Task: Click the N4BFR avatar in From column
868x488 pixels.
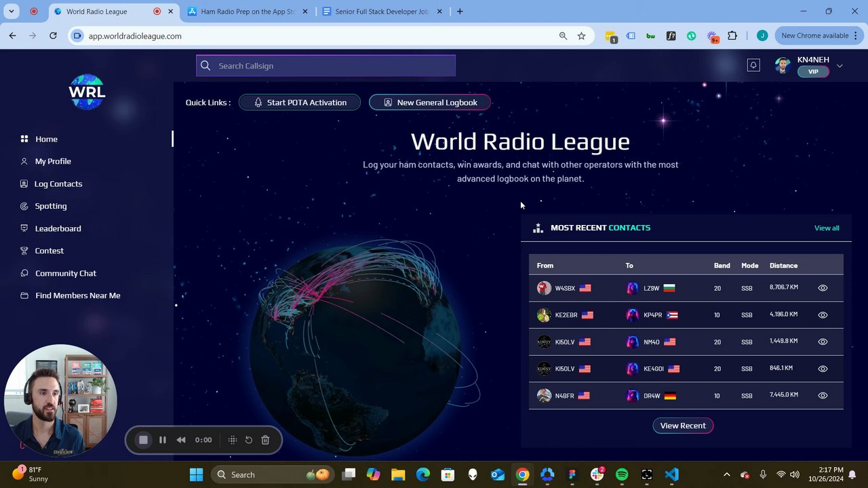Action: click(544, 396)
